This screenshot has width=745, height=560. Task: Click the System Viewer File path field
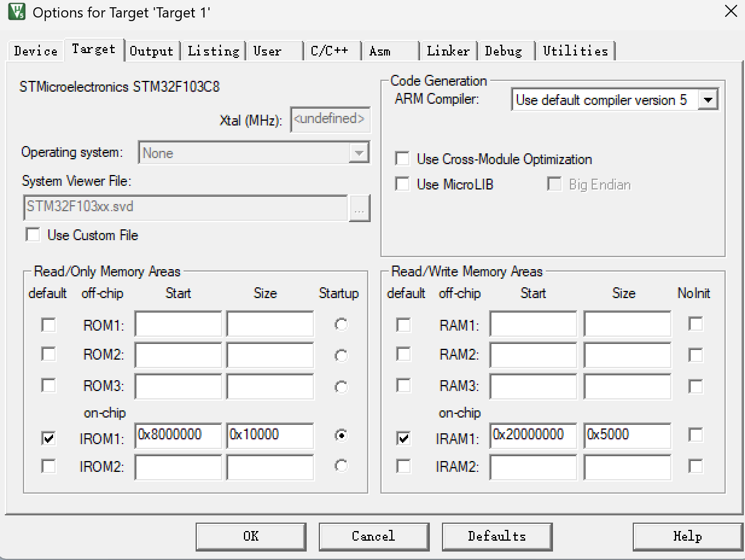point(186,208)
